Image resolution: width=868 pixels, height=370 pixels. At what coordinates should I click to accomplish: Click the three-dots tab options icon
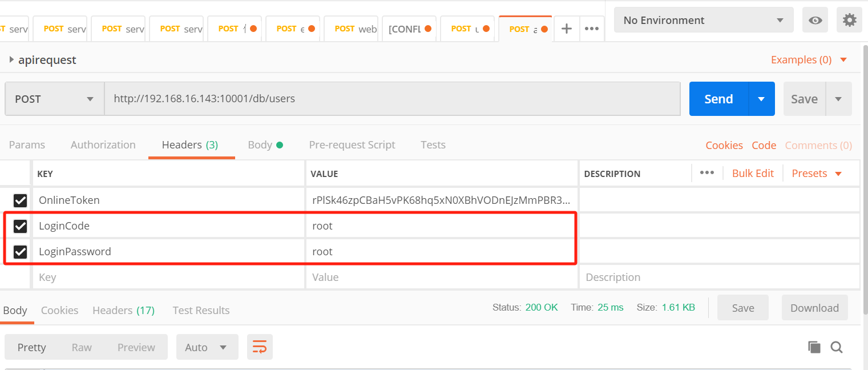tap(592, 29)
